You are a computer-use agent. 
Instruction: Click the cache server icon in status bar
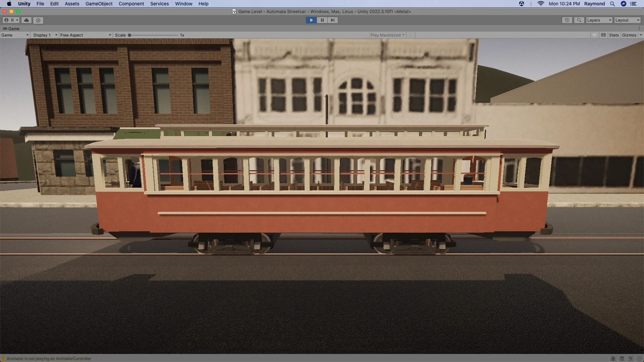(x=622, y=358)
